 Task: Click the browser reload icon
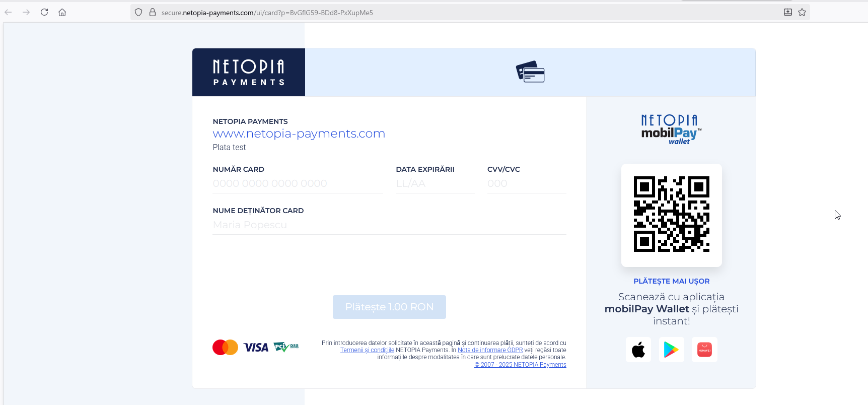44,12
